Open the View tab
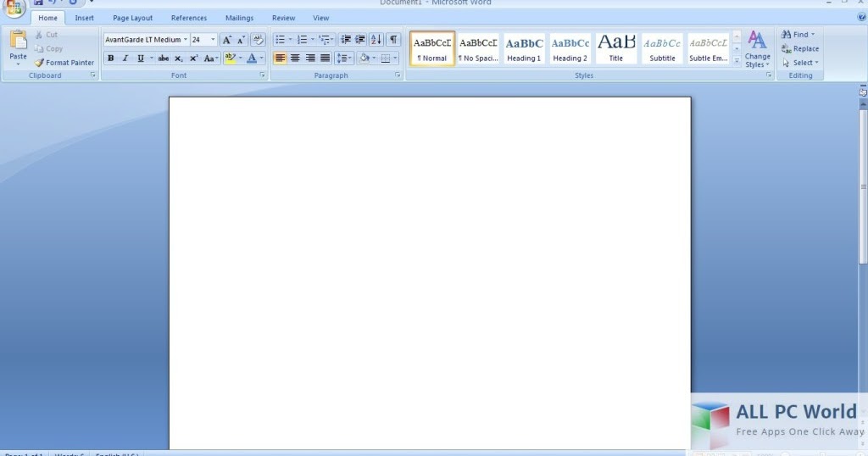 (320, 18)
